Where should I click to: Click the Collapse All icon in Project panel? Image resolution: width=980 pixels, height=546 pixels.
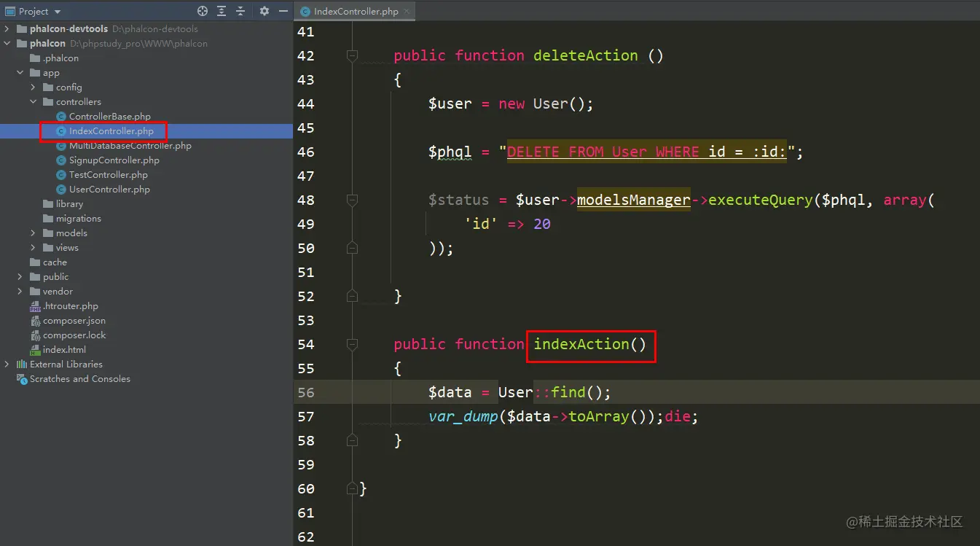coord(241,11)
